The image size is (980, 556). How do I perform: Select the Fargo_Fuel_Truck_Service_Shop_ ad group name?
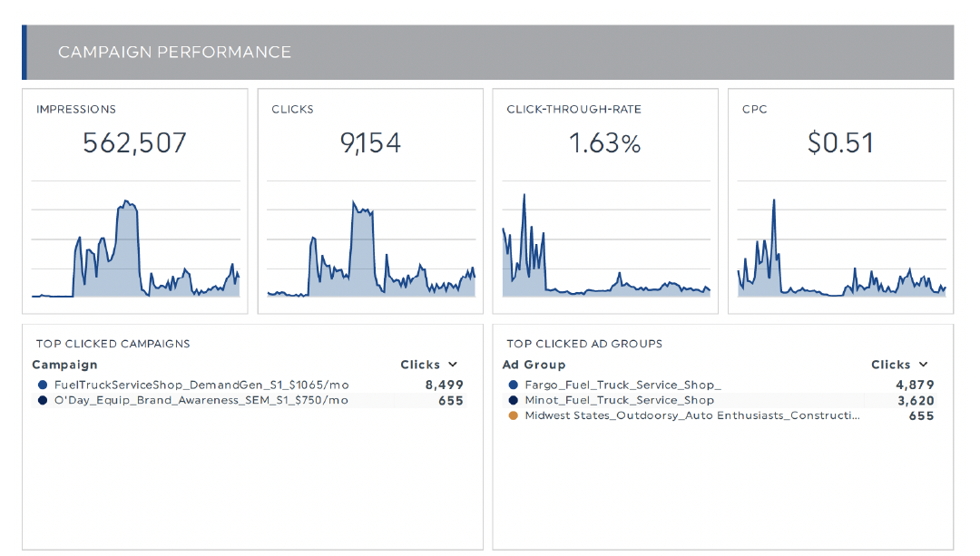point(622,385)
